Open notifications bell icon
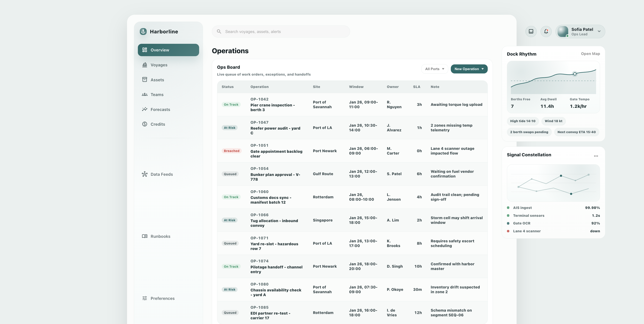The width and height of the screenshot is (644, 324). coord(546,31)
